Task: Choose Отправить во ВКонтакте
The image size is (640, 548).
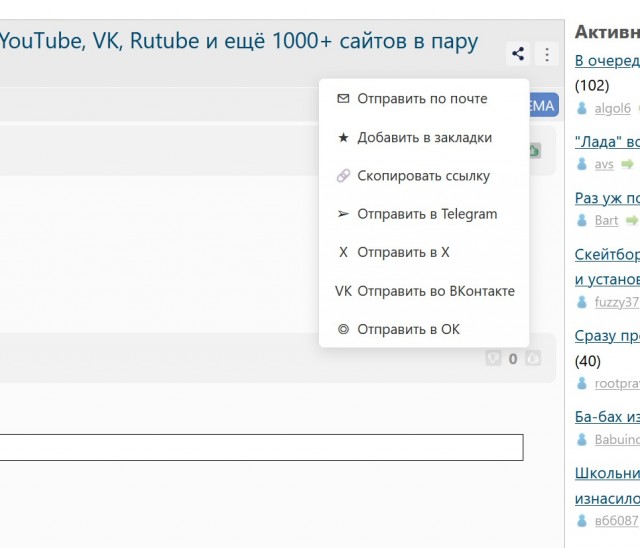Action: (424, 291)
